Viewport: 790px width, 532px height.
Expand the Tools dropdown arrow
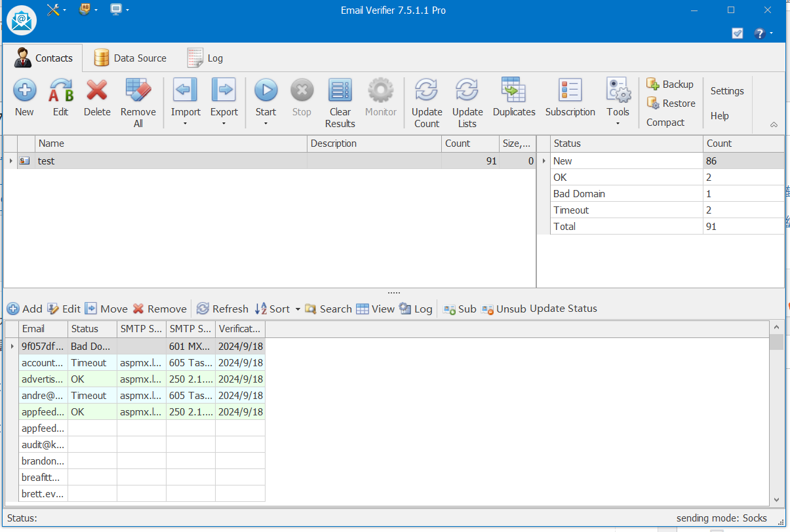[x=618, y=123]
